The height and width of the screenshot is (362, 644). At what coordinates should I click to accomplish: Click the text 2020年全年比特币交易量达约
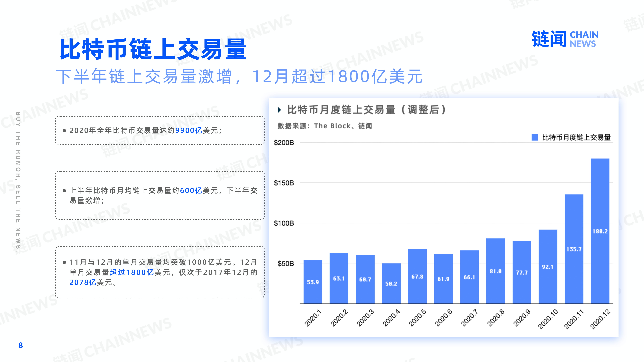tap(122, 130)
